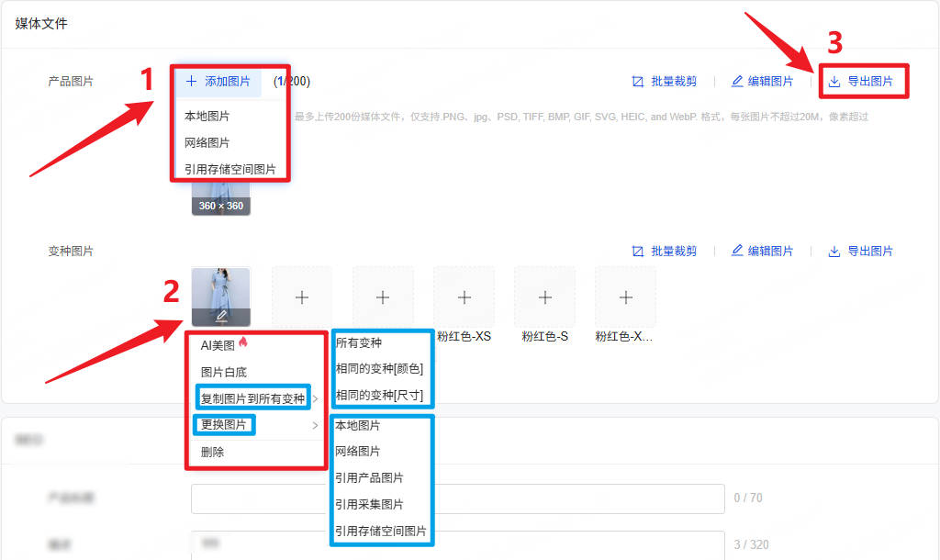
Task: Choose 引用存储空间图片 in the add image dropdown
Action: coord(230,169)
